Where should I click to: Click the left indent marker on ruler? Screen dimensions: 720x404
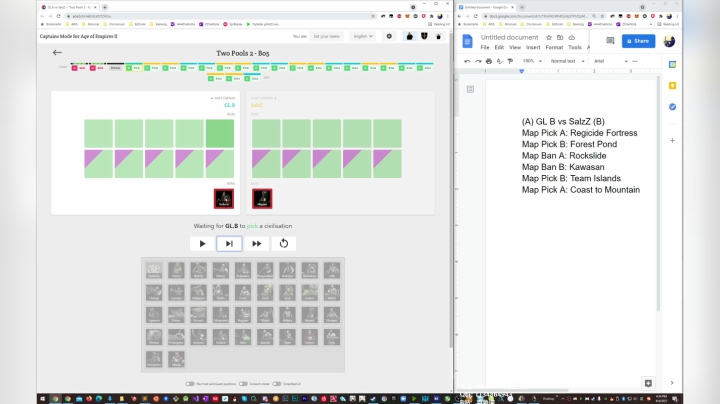(x=522, y=71)
